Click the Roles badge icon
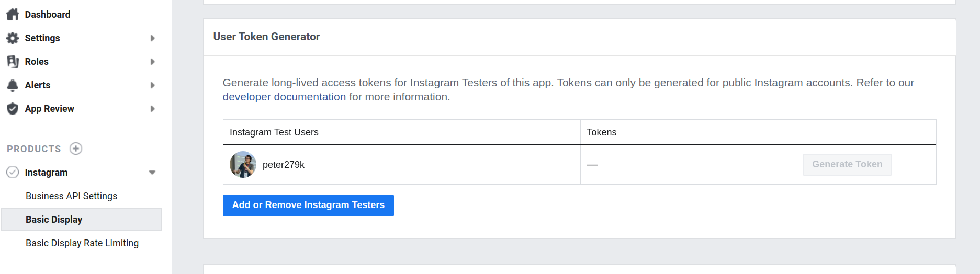This screenshot has height=274, width=980. click(x=13, y=62)
